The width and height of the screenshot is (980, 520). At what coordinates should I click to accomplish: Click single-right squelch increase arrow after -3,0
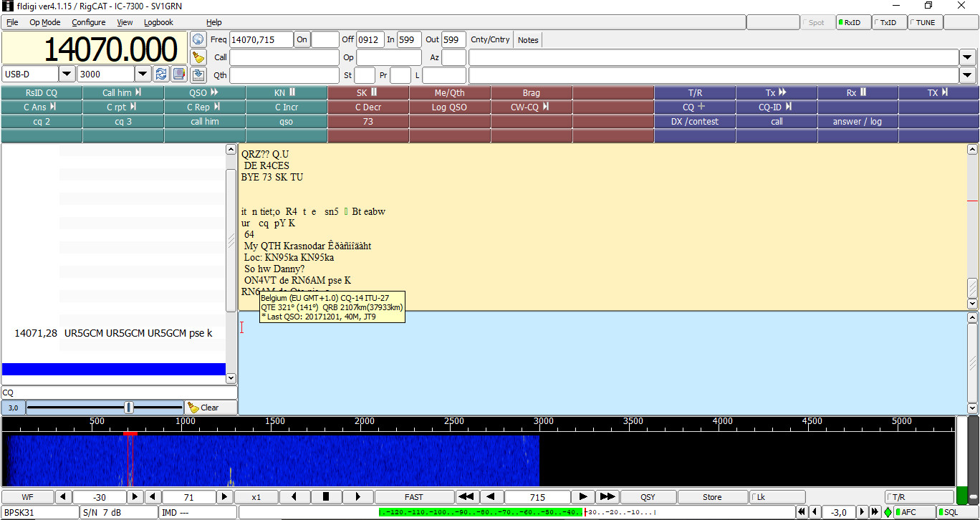click(x=863, y=512)
